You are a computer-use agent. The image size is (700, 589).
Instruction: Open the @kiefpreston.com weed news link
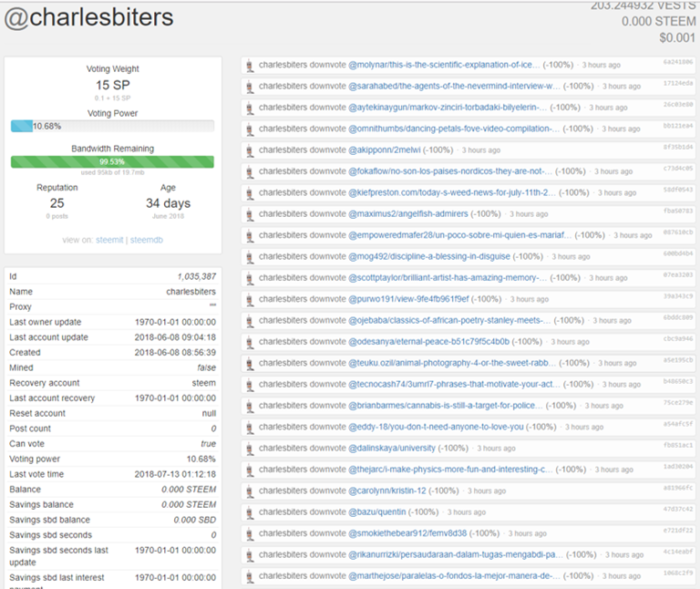[452, 192]
